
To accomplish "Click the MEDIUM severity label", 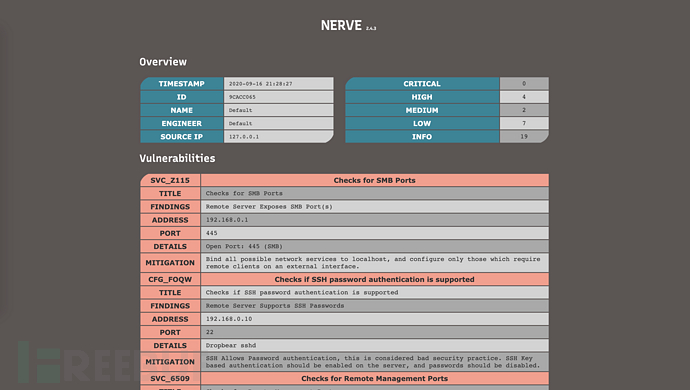I will pyautogui.click(x=422, y=110).
